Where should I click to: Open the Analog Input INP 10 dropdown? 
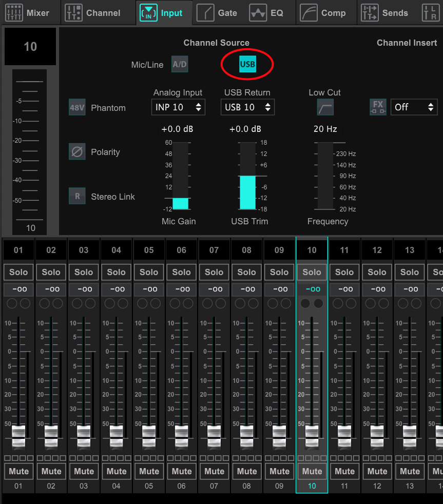[x=178, y=107]
